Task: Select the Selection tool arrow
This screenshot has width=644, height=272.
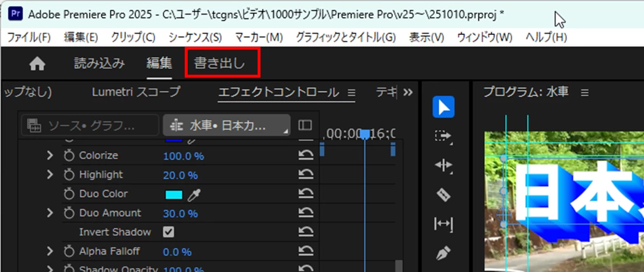Action: [443, 107]
